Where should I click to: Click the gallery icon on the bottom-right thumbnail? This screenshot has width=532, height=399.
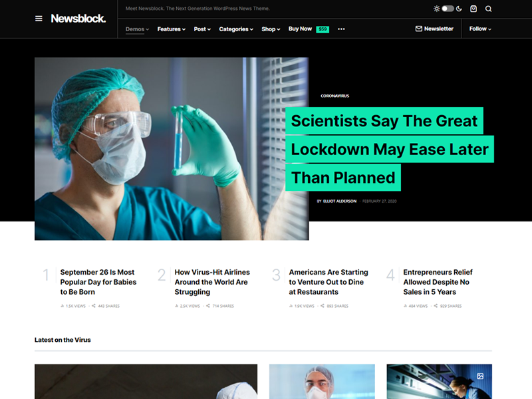click(x=480, y=376)
